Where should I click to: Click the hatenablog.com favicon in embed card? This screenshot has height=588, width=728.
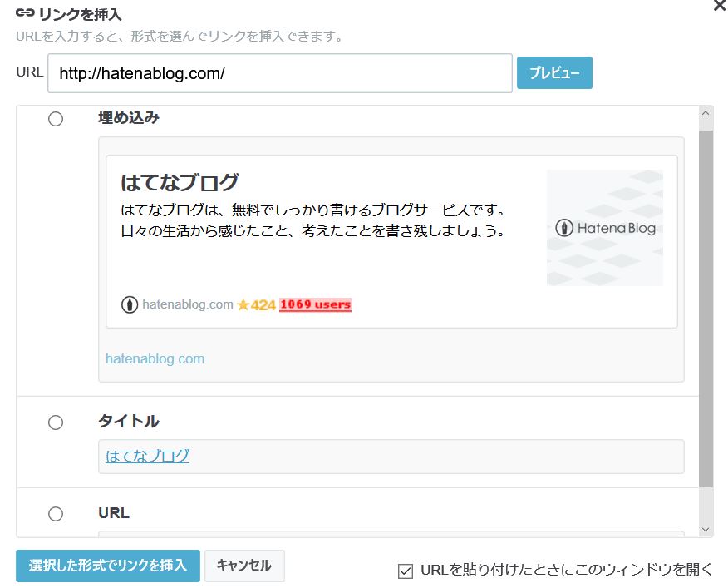[130, 305]
